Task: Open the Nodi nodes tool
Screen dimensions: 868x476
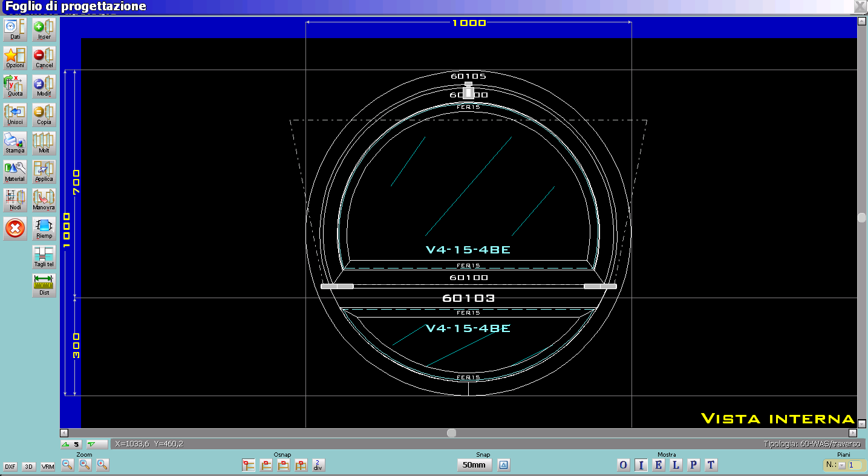Action: point(15,200)
